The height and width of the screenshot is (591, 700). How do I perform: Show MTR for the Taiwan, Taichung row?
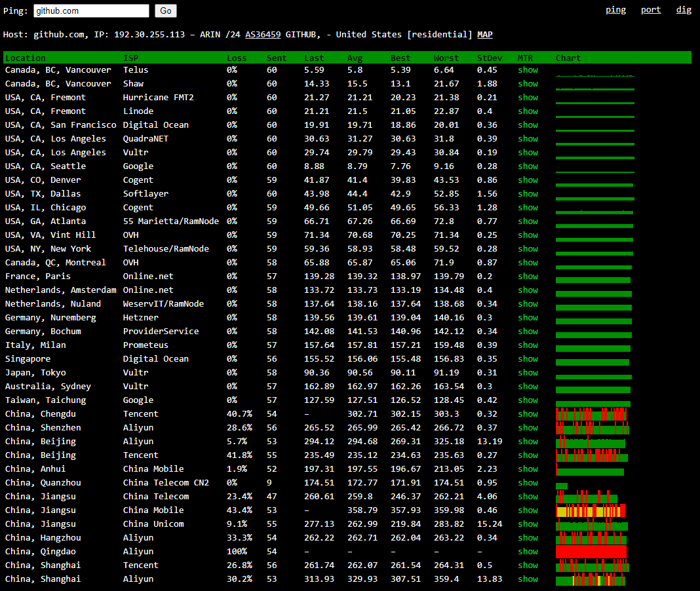[528, 400]
